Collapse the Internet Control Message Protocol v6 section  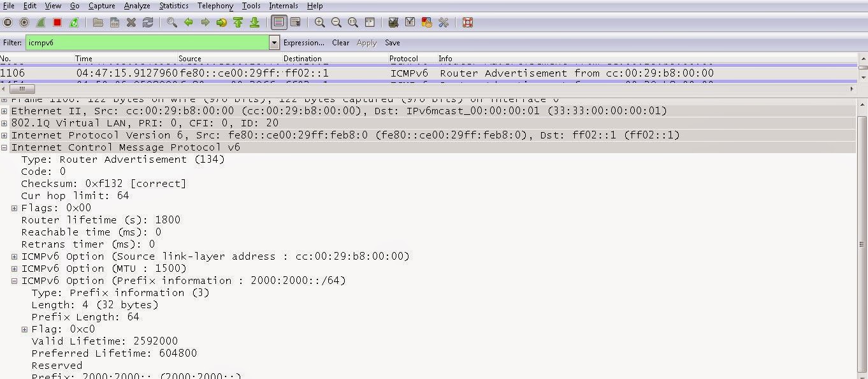4,147
